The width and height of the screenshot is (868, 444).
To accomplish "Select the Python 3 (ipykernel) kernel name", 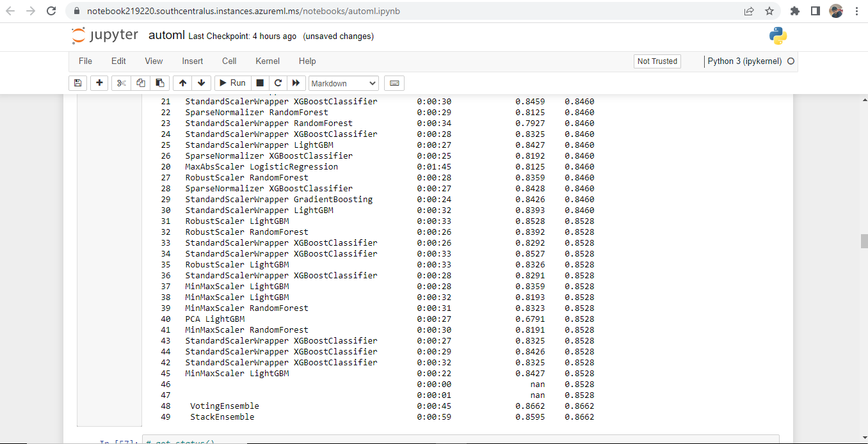I will click(744, 61).
